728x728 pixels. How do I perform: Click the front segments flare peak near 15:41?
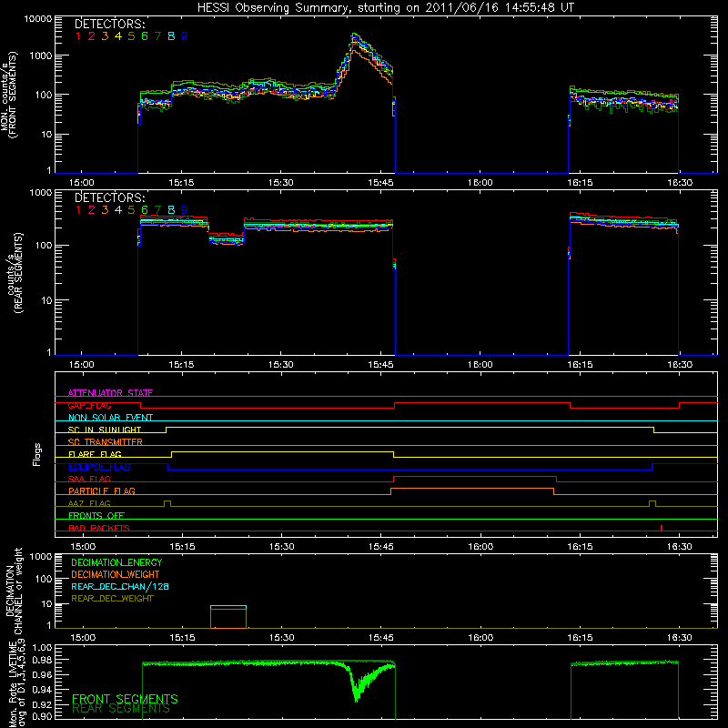pyautogui.click(x=355, y=35)
